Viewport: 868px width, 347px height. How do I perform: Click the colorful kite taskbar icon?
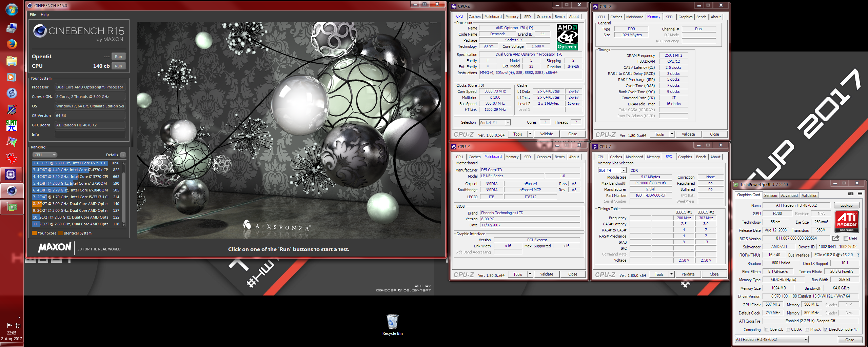pyautogui.click(x=12, y=142)
